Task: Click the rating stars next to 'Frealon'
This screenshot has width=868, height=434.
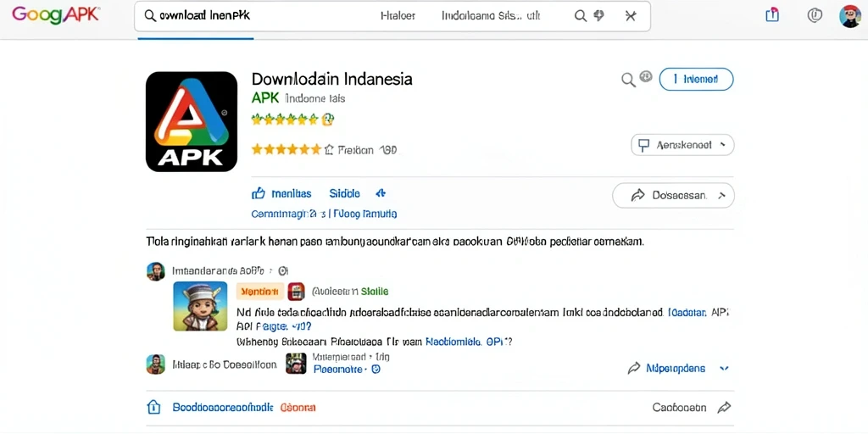Action: [287, 149]
